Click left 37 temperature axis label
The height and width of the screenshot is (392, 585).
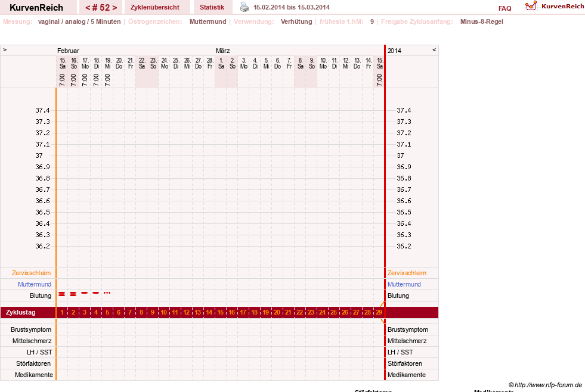pos(39,155)
